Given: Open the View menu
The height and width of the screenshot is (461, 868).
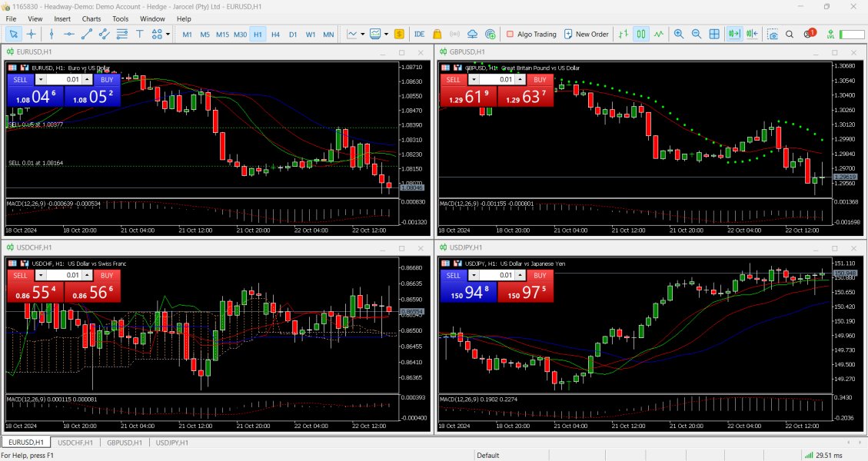Looking at the screenshot, I should [x=35, y=18].
